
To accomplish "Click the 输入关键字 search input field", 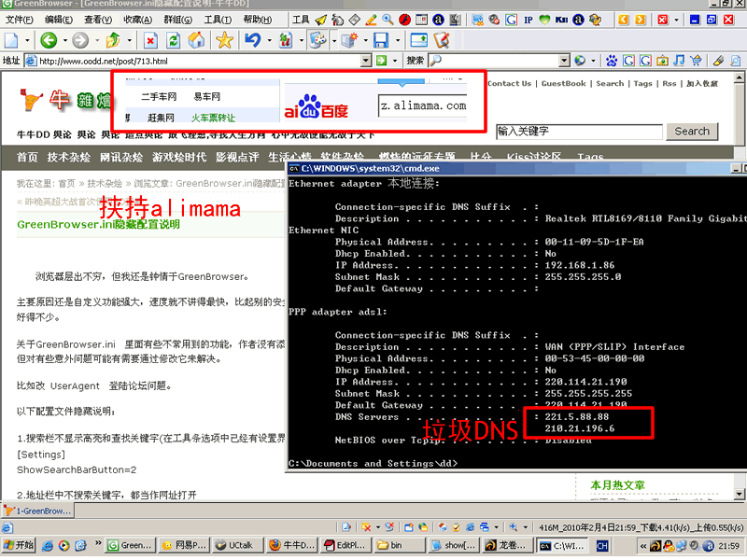I will pyautogui.click(x=579, y=132).
